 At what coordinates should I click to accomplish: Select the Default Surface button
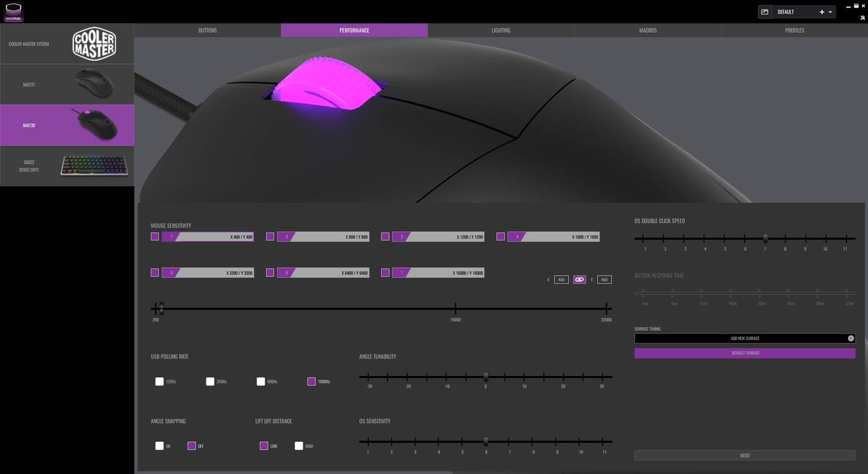[745, 353]
